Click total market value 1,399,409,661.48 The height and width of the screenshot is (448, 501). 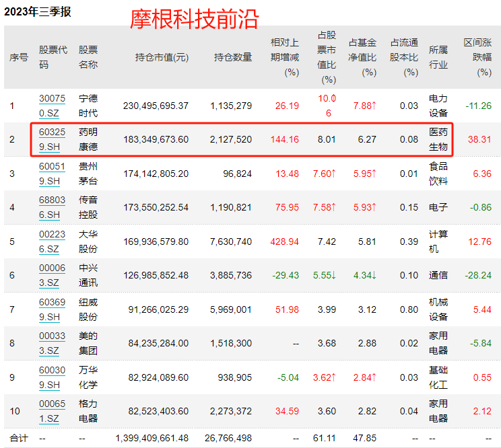coord(152,438)
